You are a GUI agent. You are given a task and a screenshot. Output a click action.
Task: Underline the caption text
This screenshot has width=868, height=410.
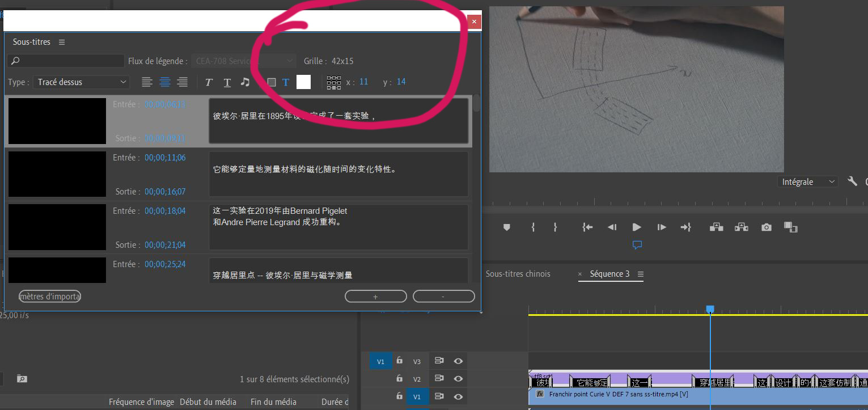[x=227, y=82]
